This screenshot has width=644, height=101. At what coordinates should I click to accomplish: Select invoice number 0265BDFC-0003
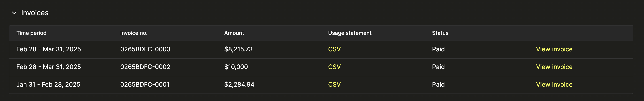click(145, 49)
